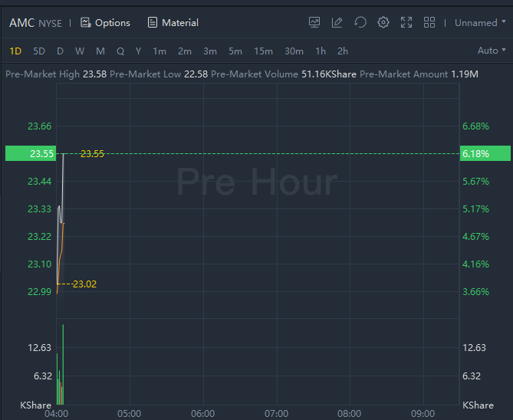Image resolution: width=513 pixels, height=420 pixels.
Task: Click the Options icon button
Action: (85, 23)
